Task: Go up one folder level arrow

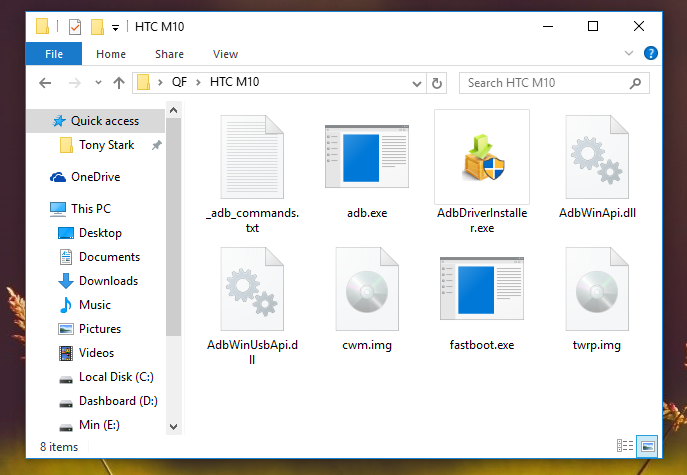Action: click(x=119, y=83)
